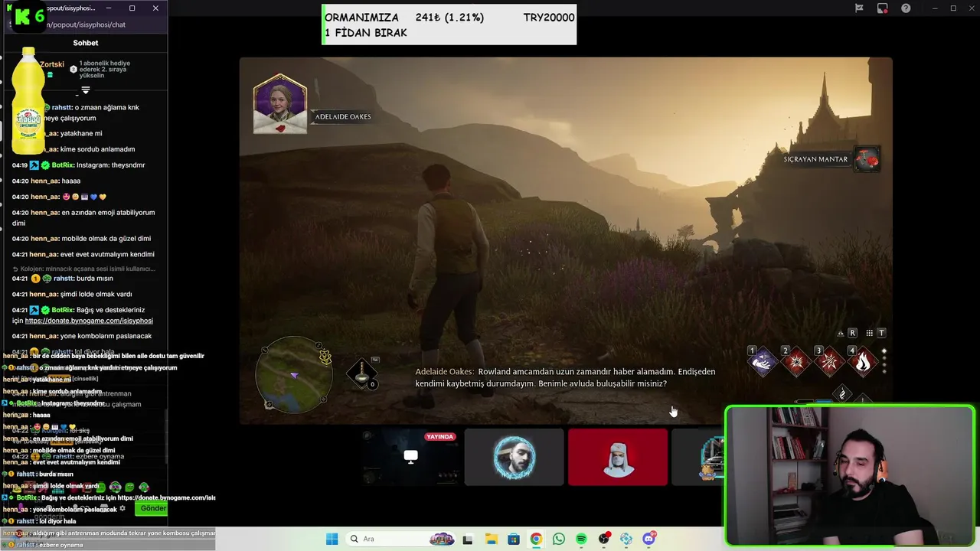This screenshot has height=551, width=980.
Task: Click Zortski username in the gift leaderboard
Action: pos(52,64)
